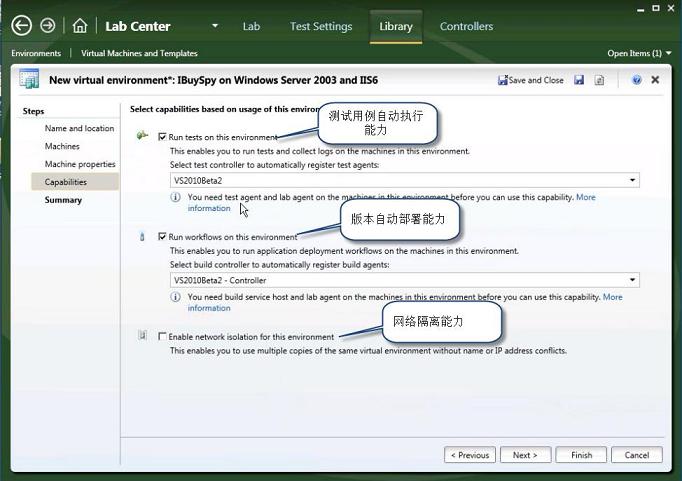
Task: Go to the Machines step
Action: tap(62, 146)
